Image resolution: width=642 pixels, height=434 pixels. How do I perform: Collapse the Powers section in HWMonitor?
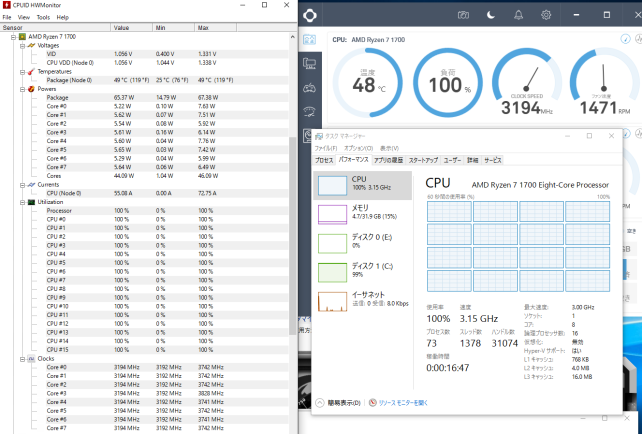point(21,88)
